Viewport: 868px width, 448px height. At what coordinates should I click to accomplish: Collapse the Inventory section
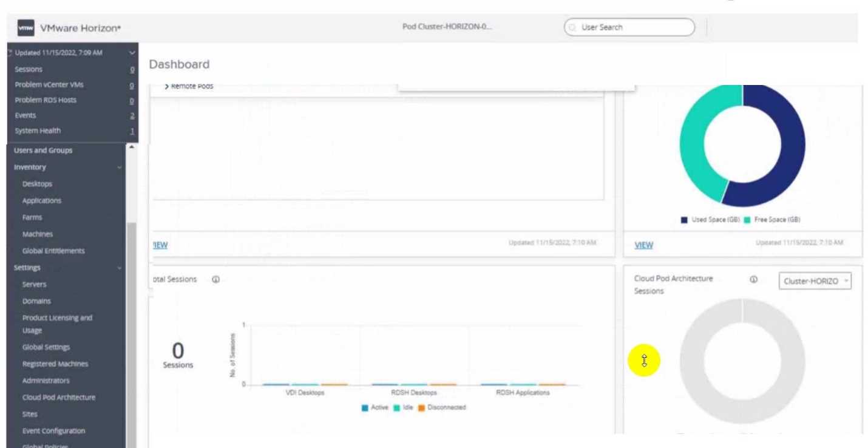[x=120, y=167]
